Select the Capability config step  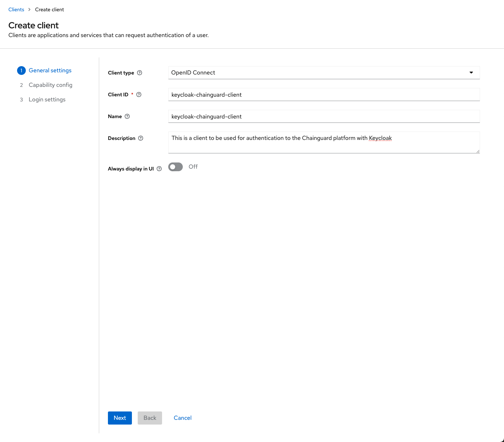pos(50,85)
